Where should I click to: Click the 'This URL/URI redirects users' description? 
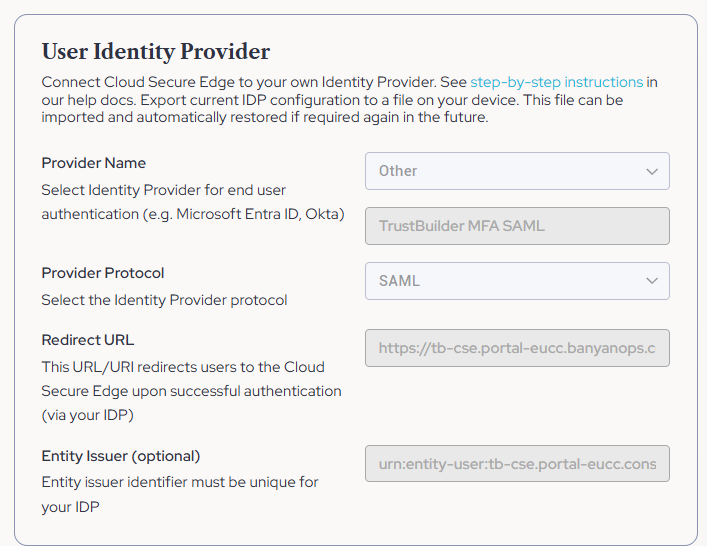tap(182, 367)
